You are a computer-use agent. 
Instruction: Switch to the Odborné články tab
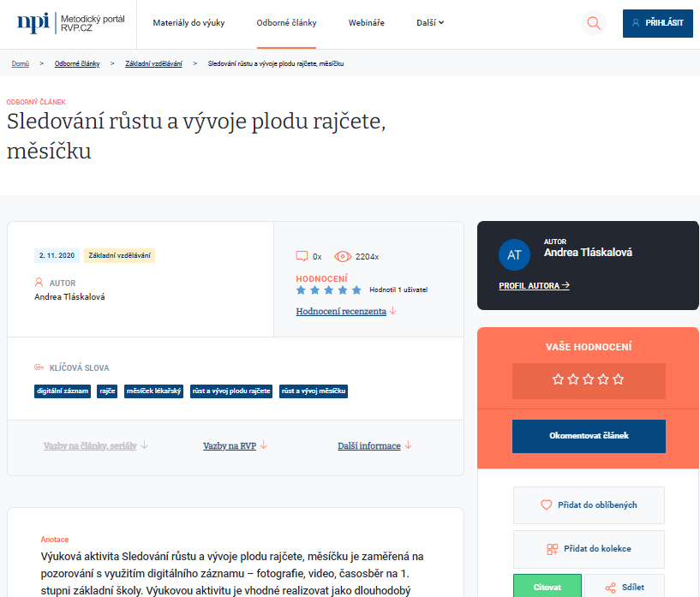(285, 23)
